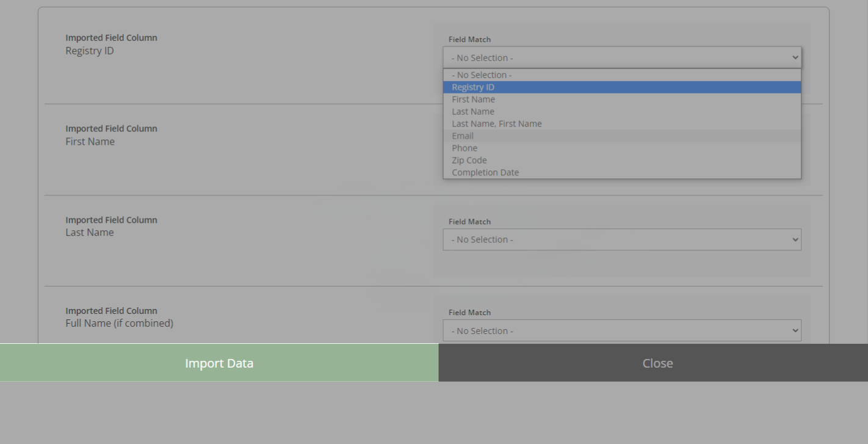Screen dimensions: 868x444
Task: Click 'Last Name' imported column label
Action: click(x=90, y=233)
